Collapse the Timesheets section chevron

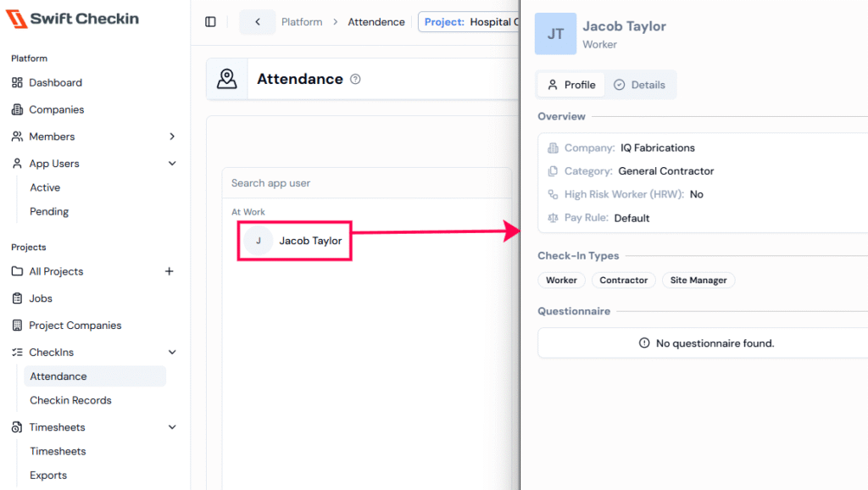(x=172, y=427)
